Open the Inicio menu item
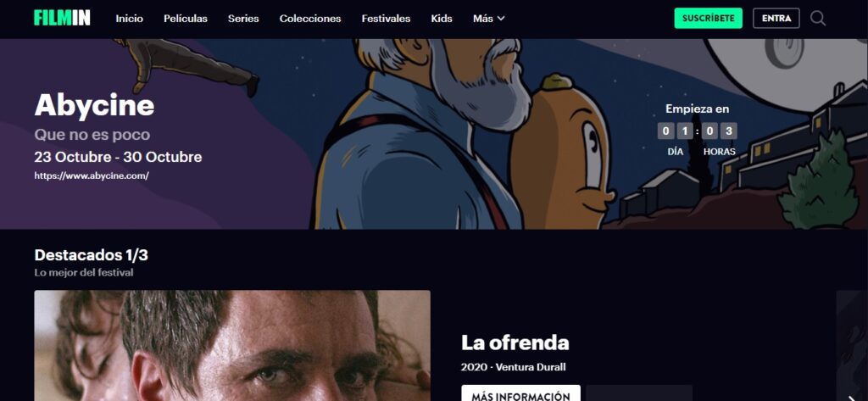The width and height of the screenshot is (868, 401). 130,19
